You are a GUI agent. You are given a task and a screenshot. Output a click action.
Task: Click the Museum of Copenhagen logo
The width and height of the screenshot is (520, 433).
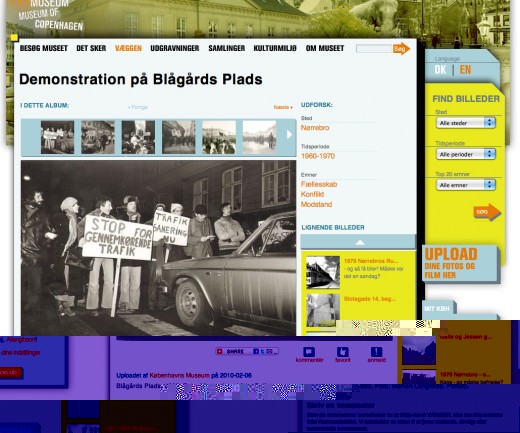click(x=50, y=15)
